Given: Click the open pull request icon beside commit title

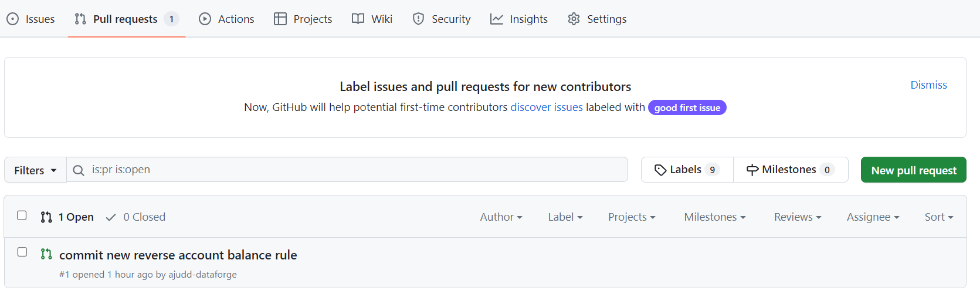Looking at the screenshot, I should pos(46,254).
